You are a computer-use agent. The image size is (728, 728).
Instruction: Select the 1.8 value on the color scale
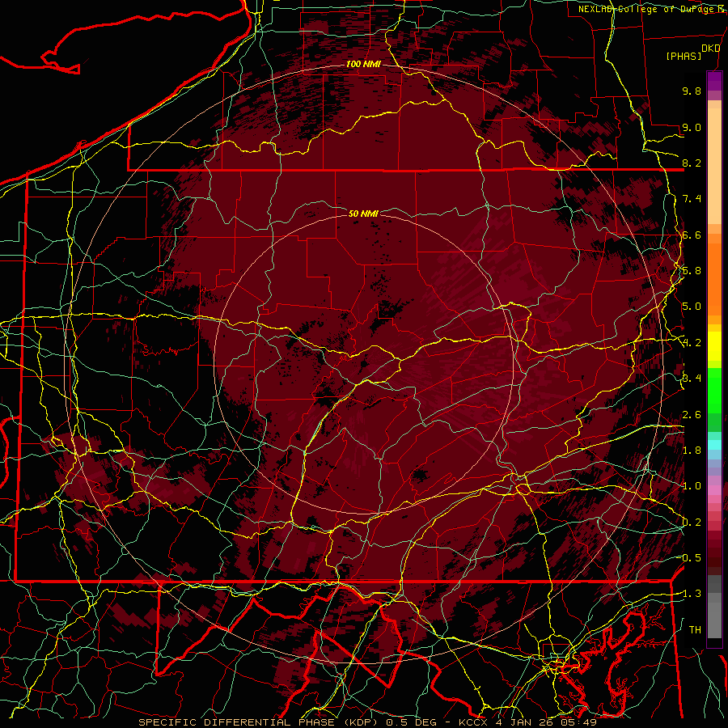pyautogui.click(x=692, y=451)
